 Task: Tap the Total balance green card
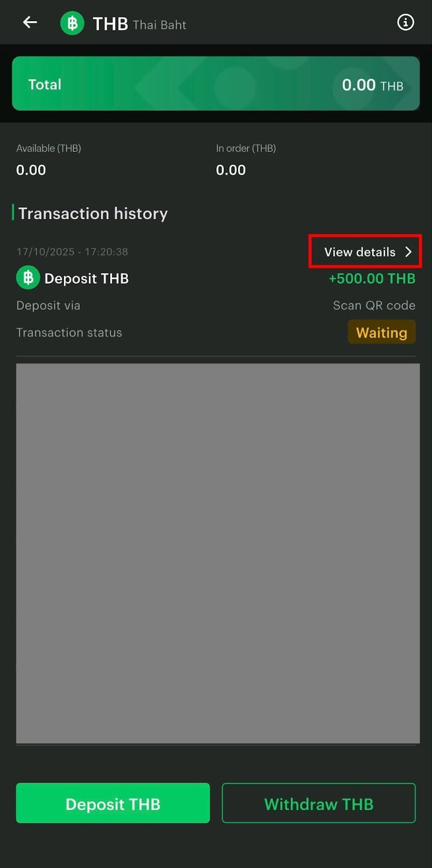(x=216, y=84)
